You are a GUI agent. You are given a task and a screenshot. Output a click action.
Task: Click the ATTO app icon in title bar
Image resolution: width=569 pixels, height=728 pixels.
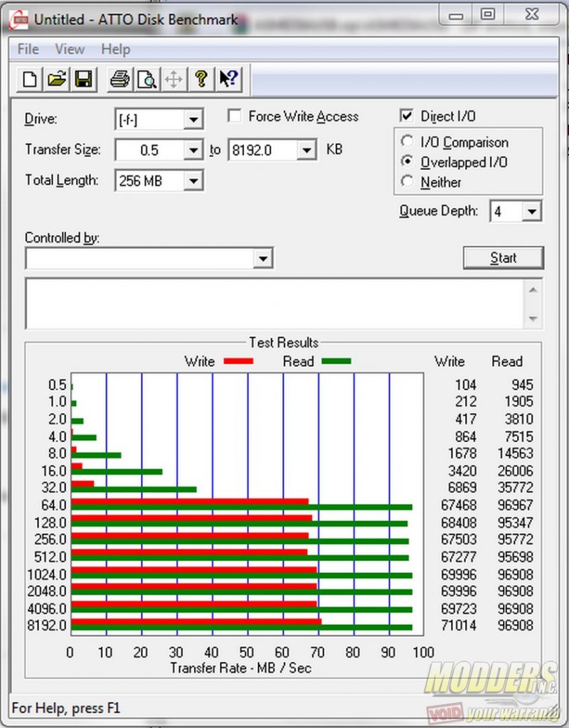tap(21, 19)
